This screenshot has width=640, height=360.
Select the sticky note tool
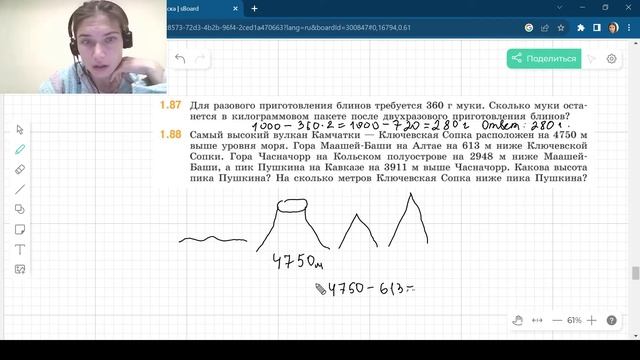[x=20, y=229]
